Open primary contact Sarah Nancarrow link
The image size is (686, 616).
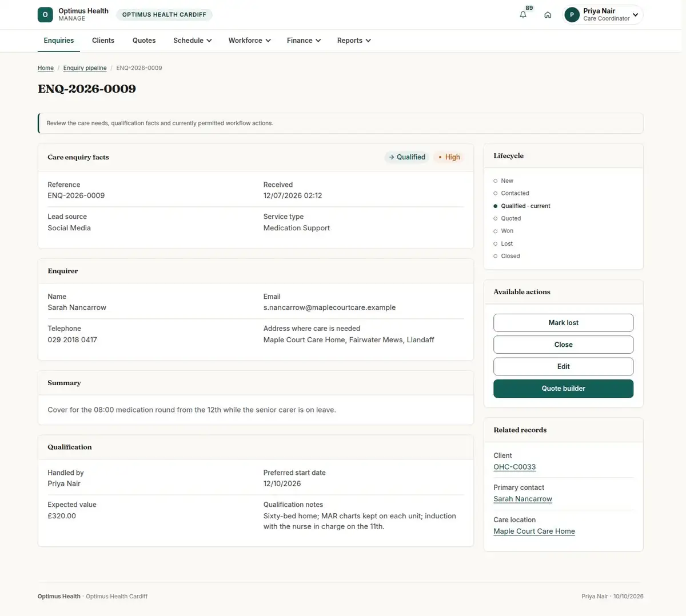(x=523, y=499)
